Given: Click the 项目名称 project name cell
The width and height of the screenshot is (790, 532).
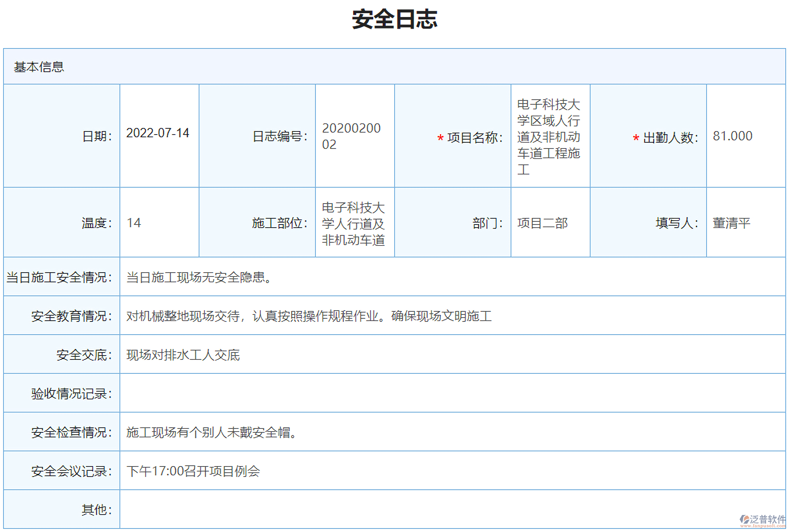Looking at the screenshot, I should coord(549,136).
